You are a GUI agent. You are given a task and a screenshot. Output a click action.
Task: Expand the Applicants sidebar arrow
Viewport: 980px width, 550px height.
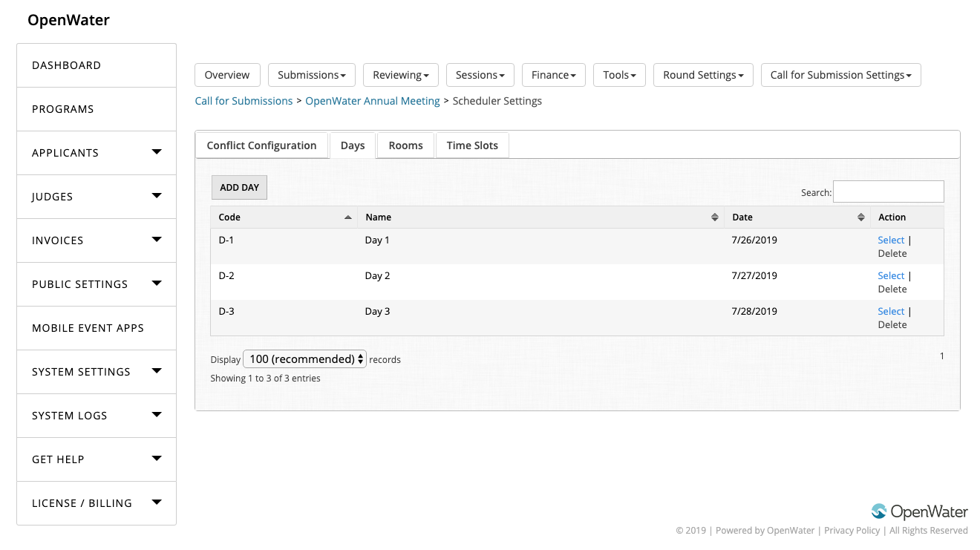click(x=157, y=152)
